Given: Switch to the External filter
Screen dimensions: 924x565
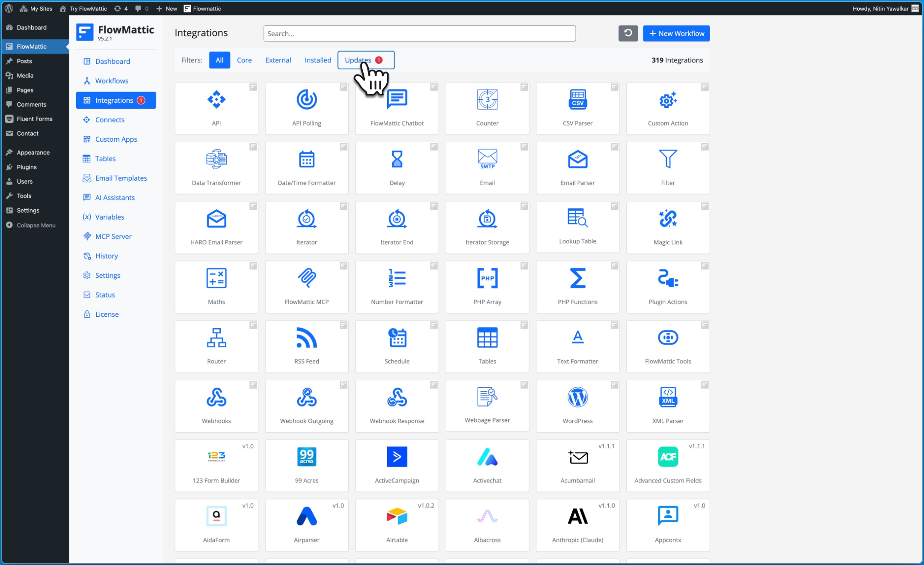Looking at the screenshot, I should pos(278,60).
